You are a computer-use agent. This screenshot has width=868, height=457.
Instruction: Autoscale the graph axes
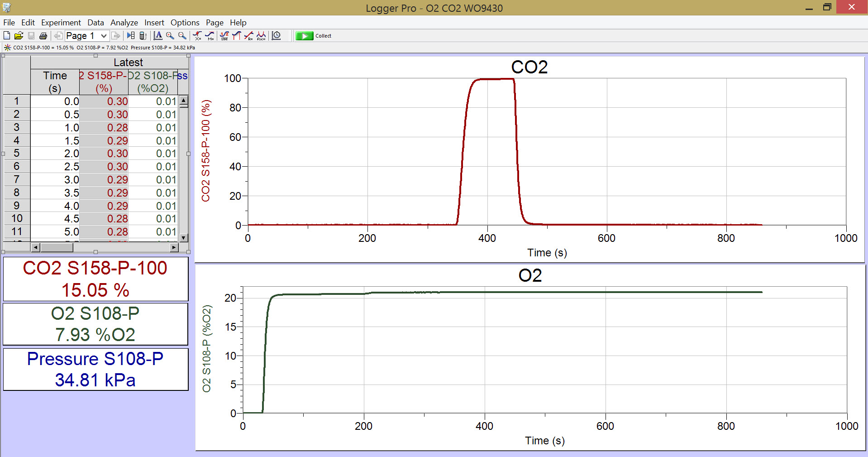point(157,35)
